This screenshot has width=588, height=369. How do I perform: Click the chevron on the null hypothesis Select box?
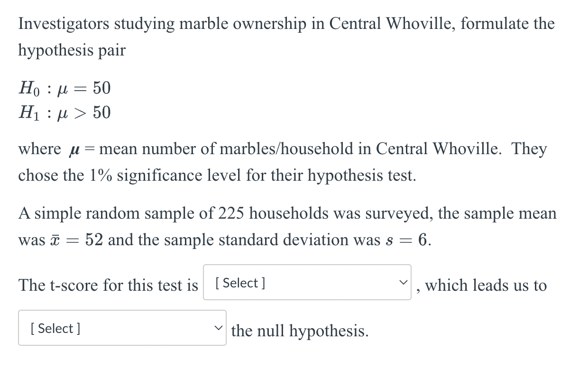219,328
